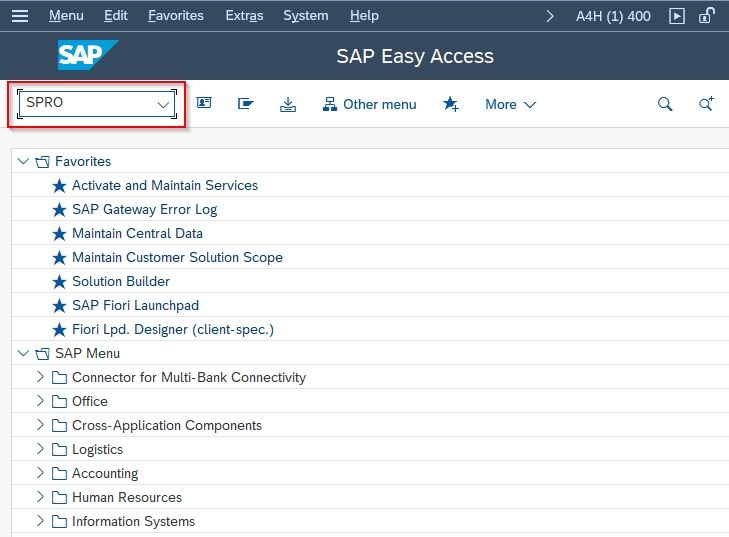Screen dimensions: 729x537
Task: Open the Extras menu
Action: pyautogui.click(x=244, y=16)
